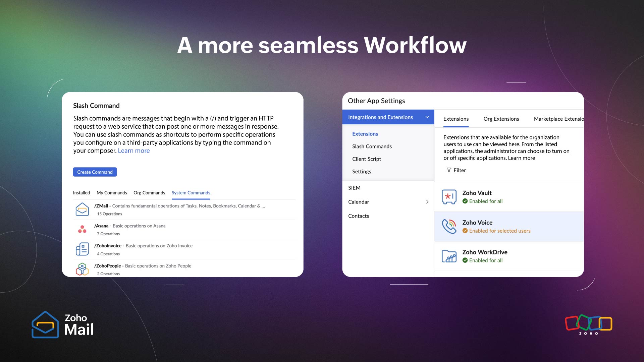The image size is (644, 362).
Task: Click Zoho Voice's orange Enabled for selected users checkmark
Action: coord(465,231)
